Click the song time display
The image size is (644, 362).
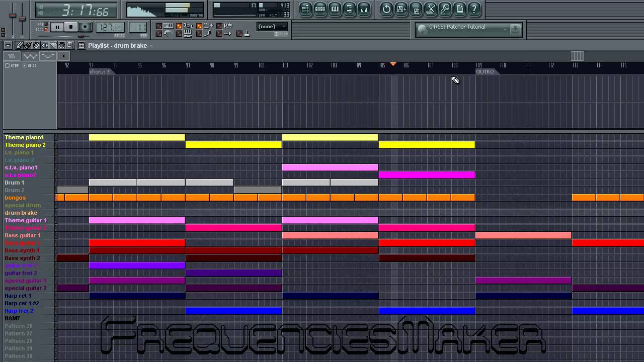(76, 10)
